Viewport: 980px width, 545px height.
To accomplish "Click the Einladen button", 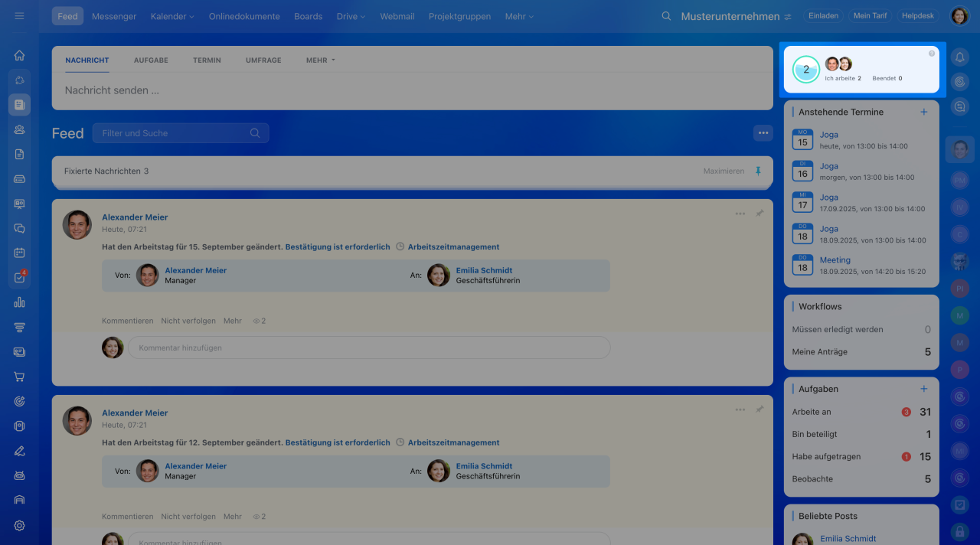I will tap(824, 16).
